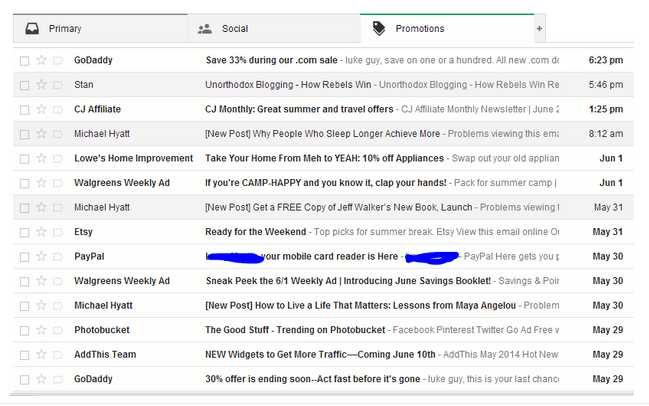Open 'Lessons from Maya Angelou' email
This screenshot has width=649, height=406.
coord(361,305)
